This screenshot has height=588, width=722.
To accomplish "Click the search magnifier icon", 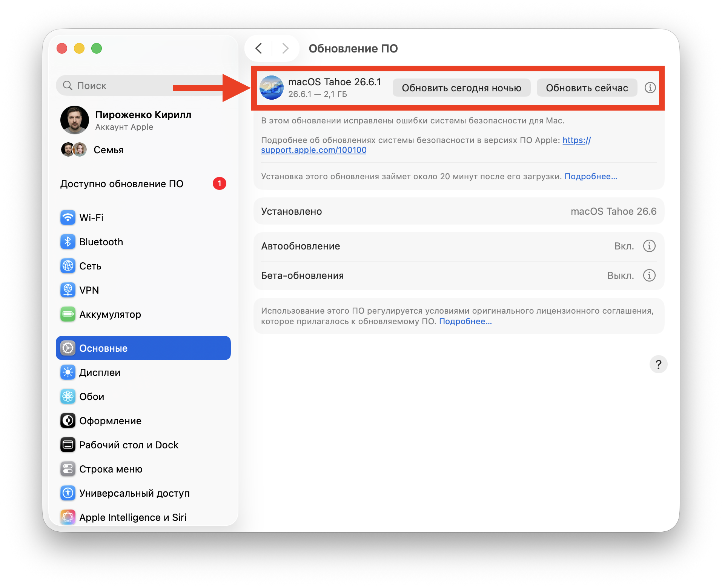I will (68, 86).
